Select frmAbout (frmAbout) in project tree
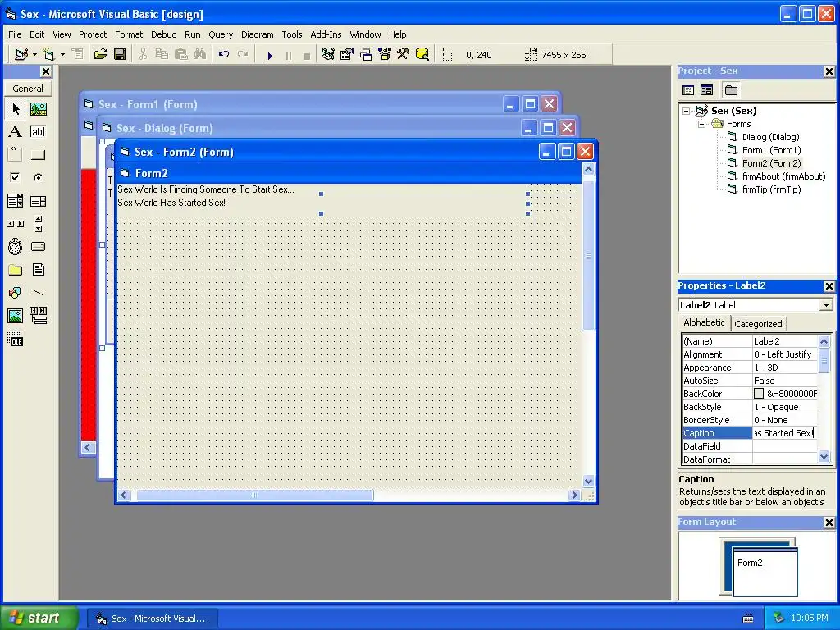840x630 pixels. click(783, 176)
